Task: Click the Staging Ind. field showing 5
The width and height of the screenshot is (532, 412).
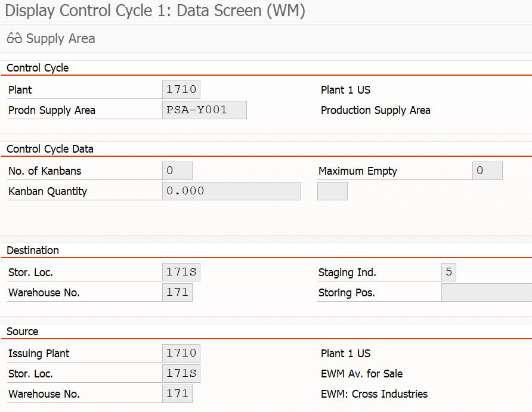Action: click(x=449, y=272)
